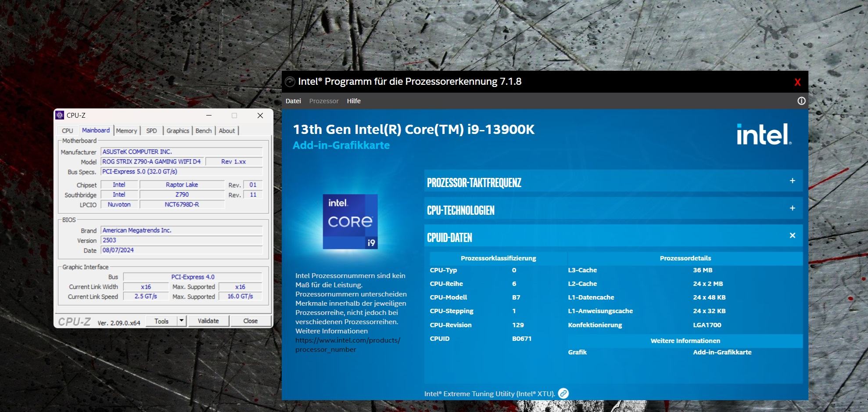Click the American Megatrends Inc. BIOS brand
Viewport: 868px width, 412px height.
(182, 231)
